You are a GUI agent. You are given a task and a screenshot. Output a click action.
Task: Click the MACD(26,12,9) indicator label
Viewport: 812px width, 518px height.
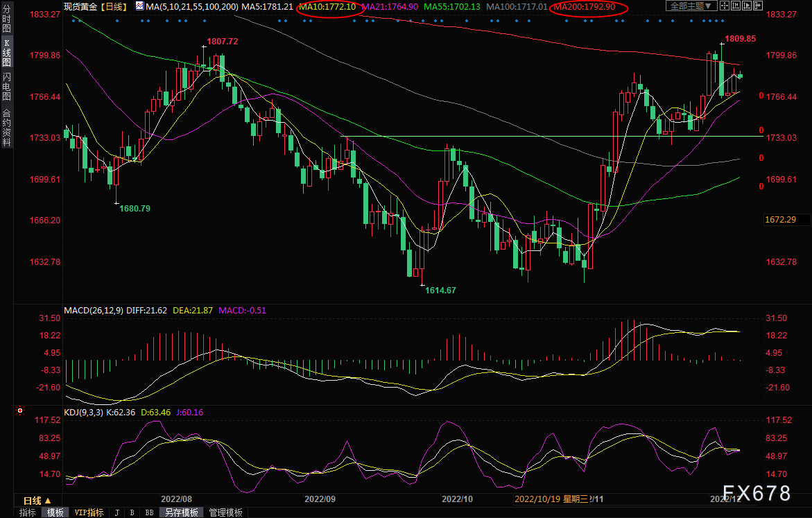pyautogui.click(x=94, y=310)
